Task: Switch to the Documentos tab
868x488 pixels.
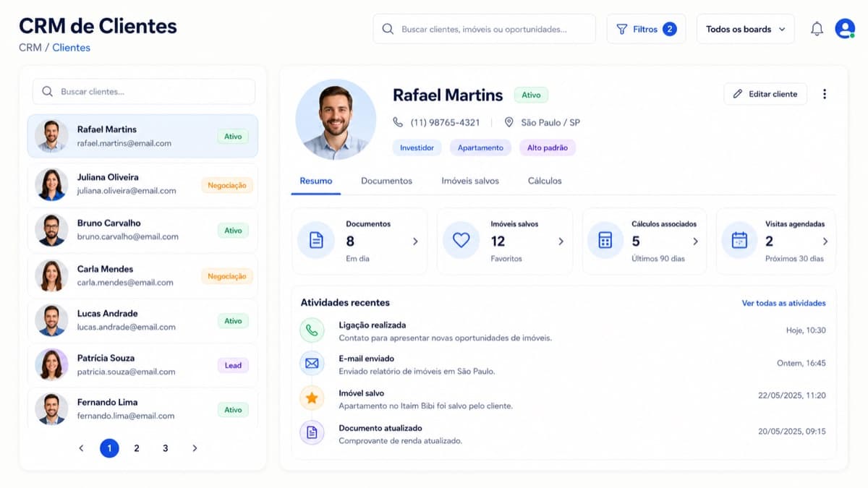Action: 386,181
